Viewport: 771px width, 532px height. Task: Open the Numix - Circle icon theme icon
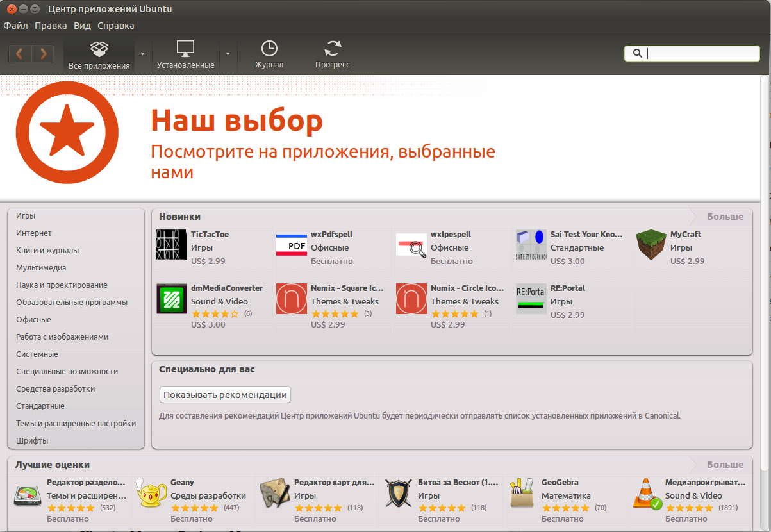pos(411,299)
